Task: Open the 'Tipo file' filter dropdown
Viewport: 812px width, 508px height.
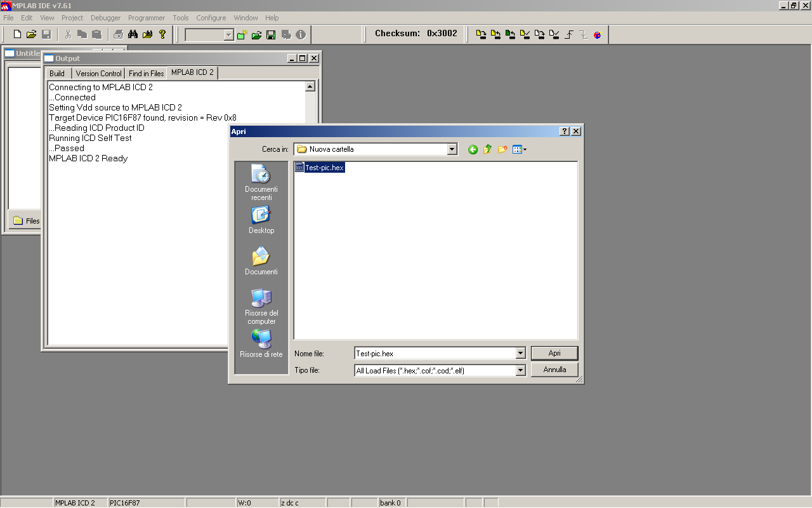Action: (520, 370)
